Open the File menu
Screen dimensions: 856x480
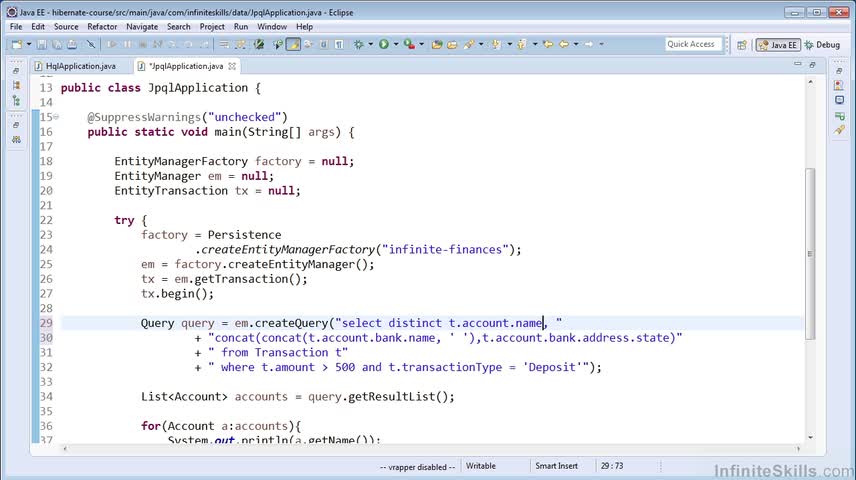click(x=16, y=26)
